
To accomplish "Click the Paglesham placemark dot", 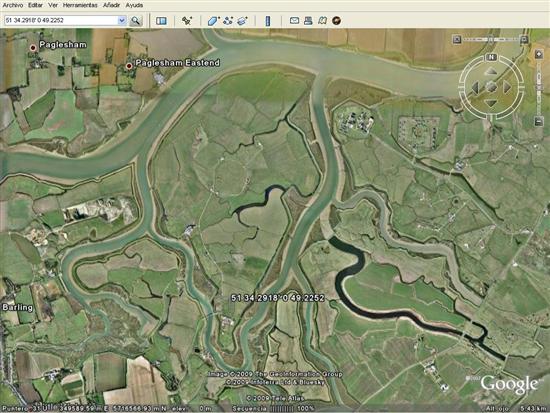I will coord(33,48).
